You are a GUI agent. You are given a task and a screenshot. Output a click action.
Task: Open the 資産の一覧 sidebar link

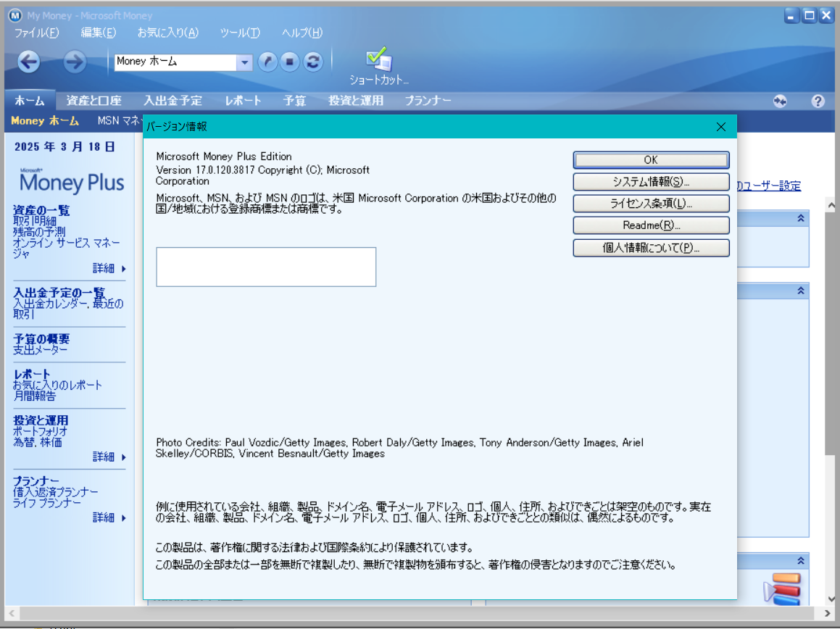[x=41, y=210]
